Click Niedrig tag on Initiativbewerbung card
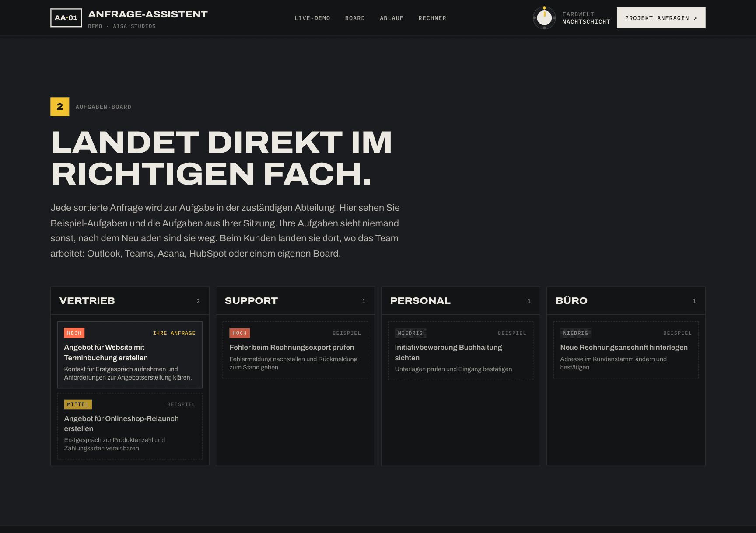 410,333
